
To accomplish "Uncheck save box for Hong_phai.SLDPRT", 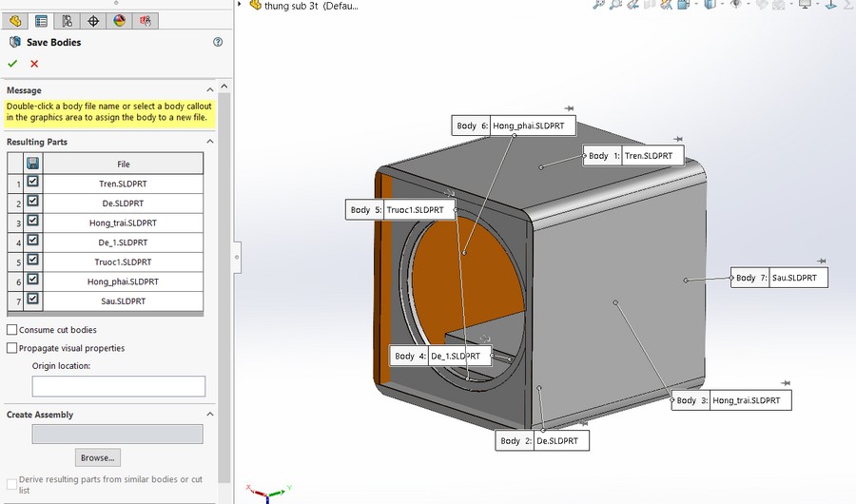I will pos(32,279).
